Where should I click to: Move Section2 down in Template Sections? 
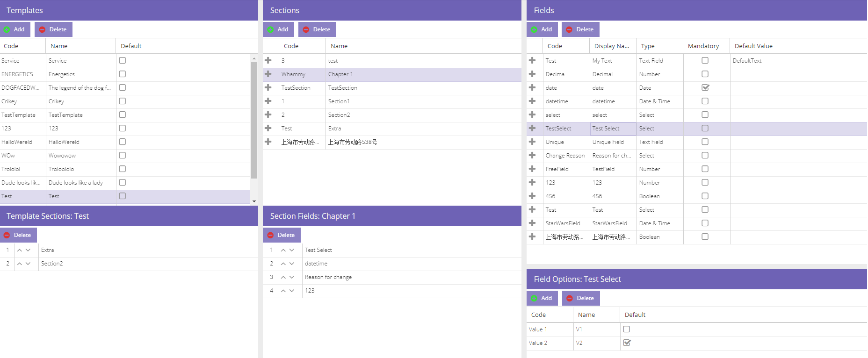click(x=28, y=264)
